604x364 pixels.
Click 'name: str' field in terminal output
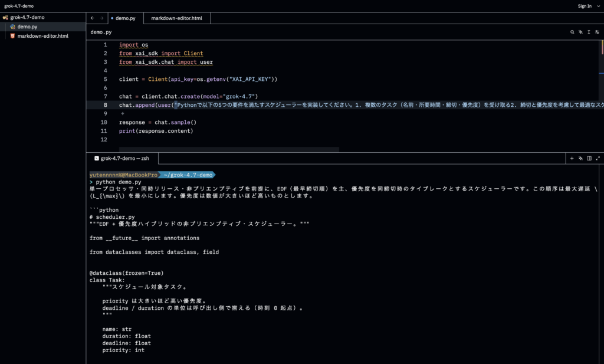coord(117,329)
